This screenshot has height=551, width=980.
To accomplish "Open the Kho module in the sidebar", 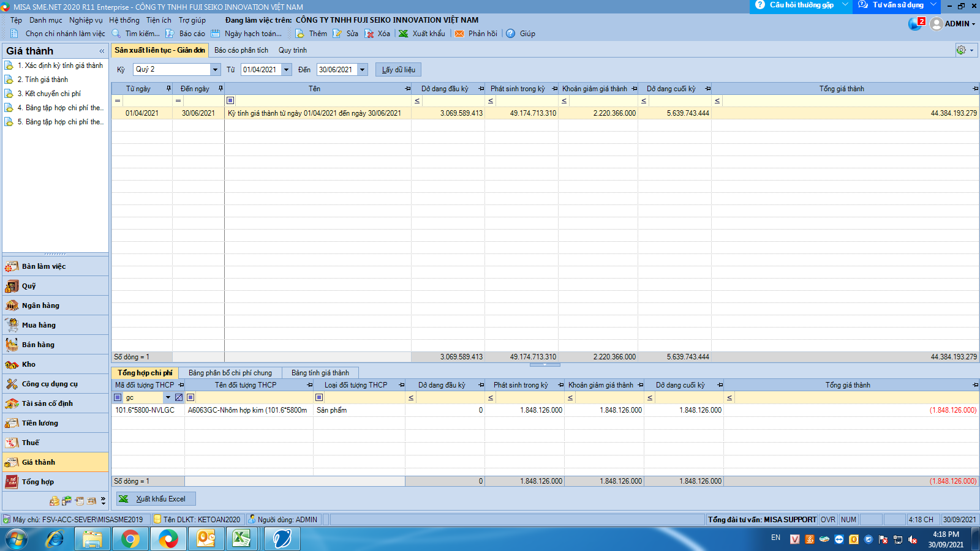I will [55, 364].
